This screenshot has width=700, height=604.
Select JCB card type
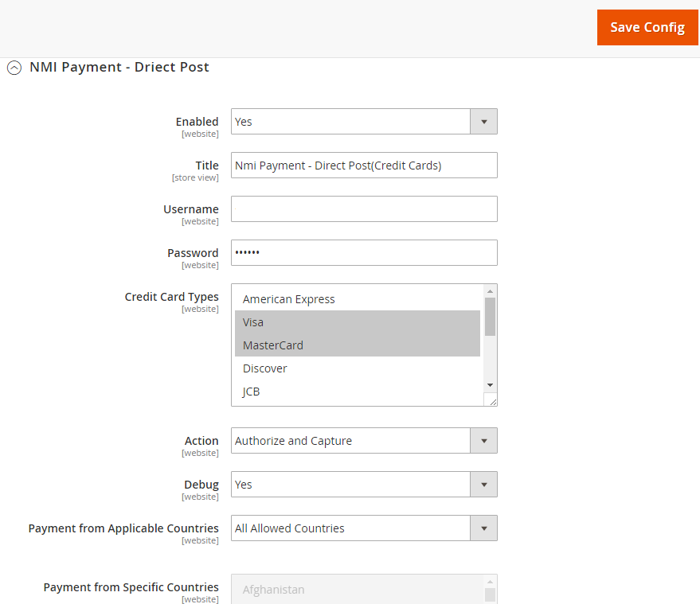pyautogui.click(x=358, y=392)
